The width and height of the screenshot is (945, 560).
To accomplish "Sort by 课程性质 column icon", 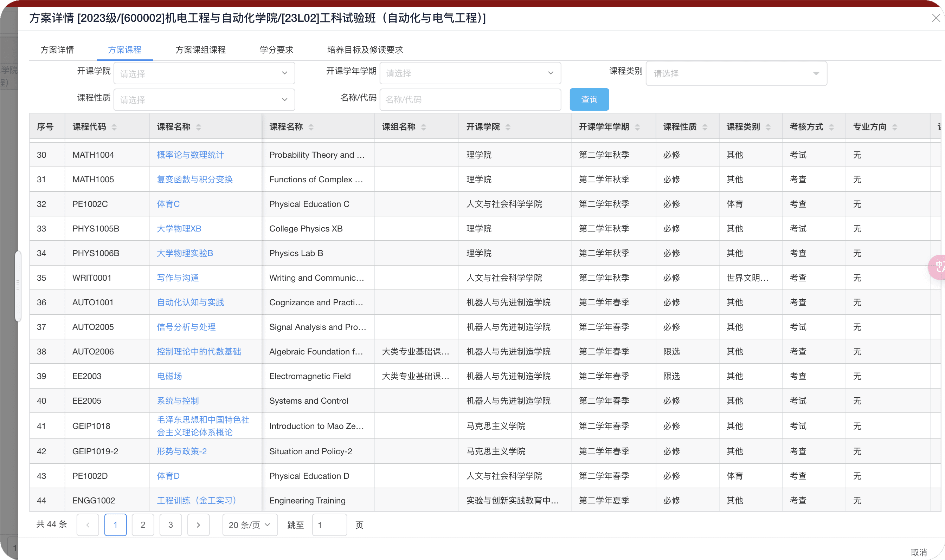I will point(705,127).
